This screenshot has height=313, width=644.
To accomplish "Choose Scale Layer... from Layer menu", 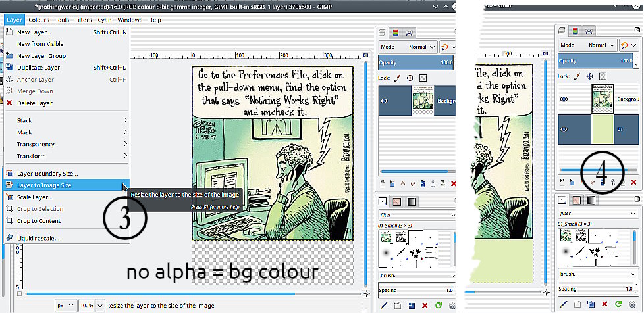I will point(67,197).
